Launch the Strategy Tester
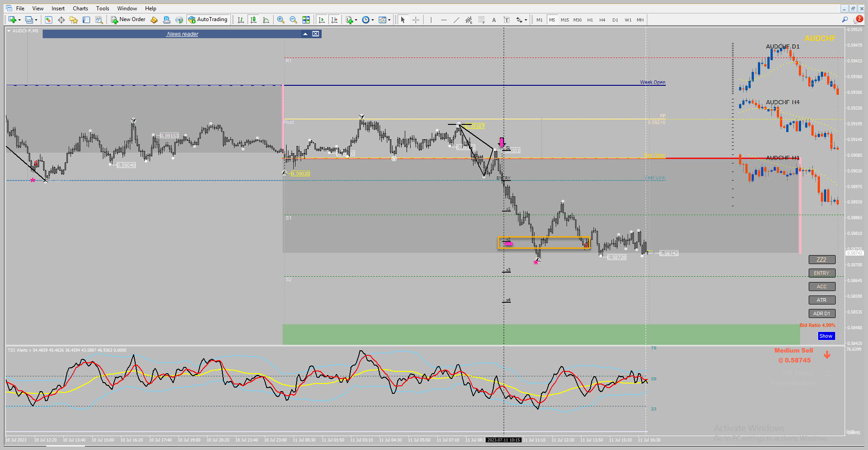The height and width of the screenshot is (450, 868). 99,20
